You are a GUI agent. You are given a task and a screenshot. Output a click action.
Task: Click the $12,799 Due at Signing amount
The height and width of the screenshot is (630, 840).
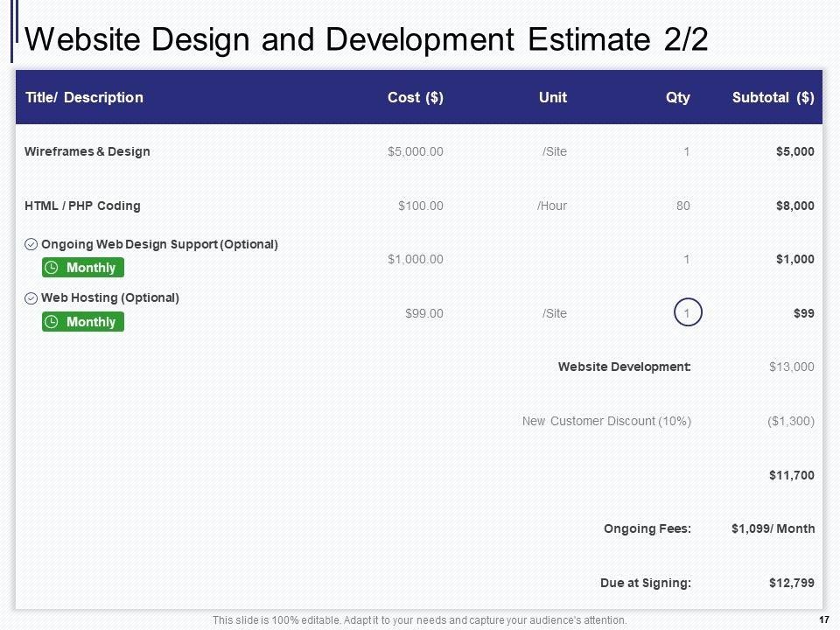[x=791, y=583]
